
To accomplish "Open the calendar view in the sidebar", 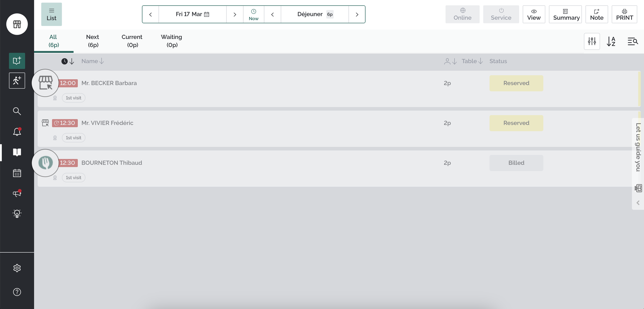I will point(16,173).
